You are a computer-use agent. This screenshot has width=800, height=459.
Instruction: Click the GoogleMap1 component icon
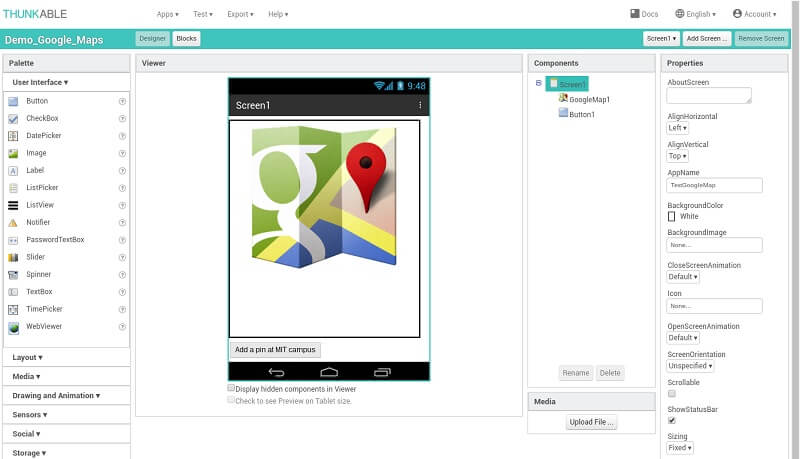point(563,98)
